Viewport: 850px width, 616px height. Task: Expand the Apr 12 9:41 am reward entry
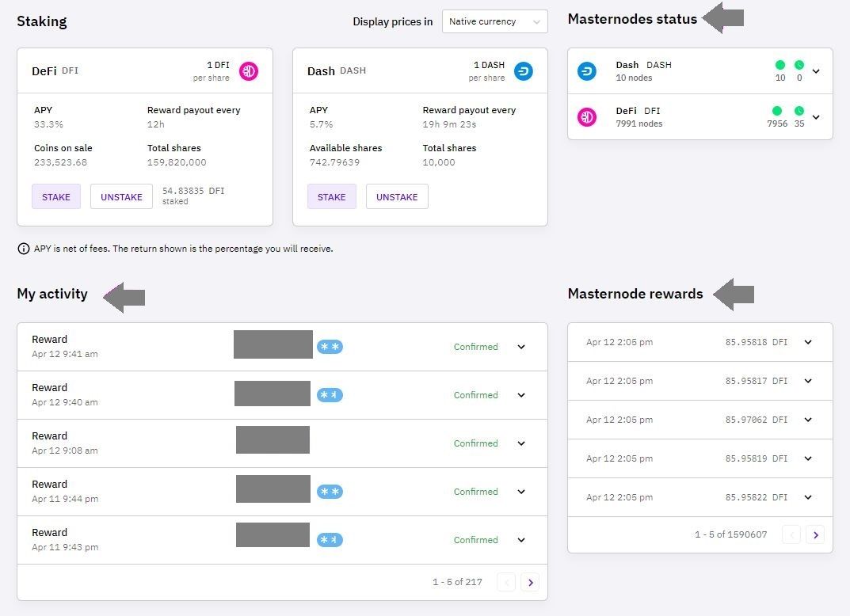coord(521,347)
